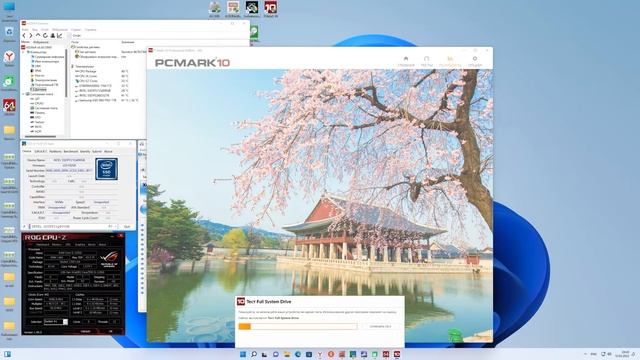
Task: Select Суммарная информация in AIDA64 tree
Action: 47,57
